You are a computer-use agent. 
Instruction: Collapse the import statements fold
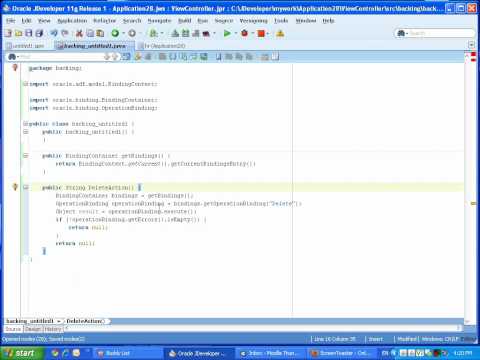tap(25, 84)
